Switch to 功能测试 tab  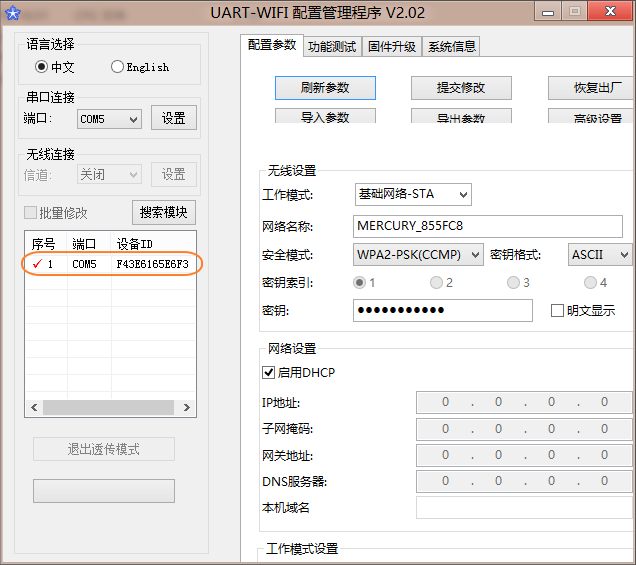pyautogui.click(x=332, y=47)
